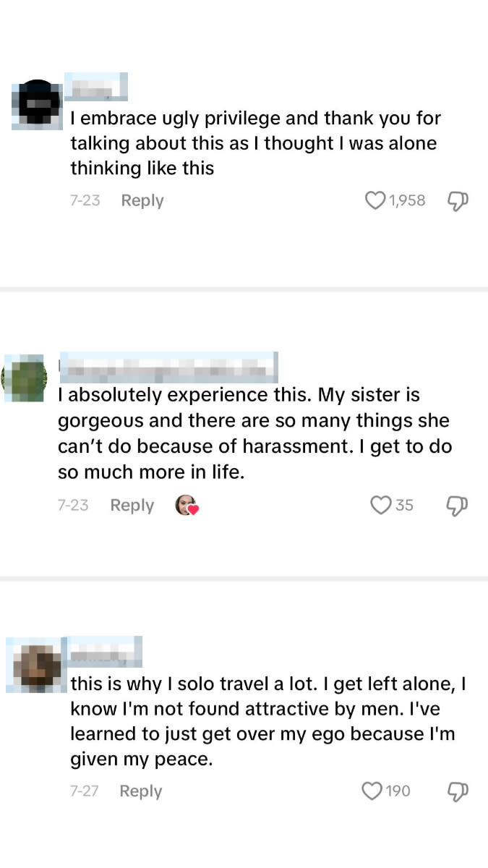488x868 pixels.
Task: Select the 7-23 date on the first comment
Action: [x=85, y=200]
